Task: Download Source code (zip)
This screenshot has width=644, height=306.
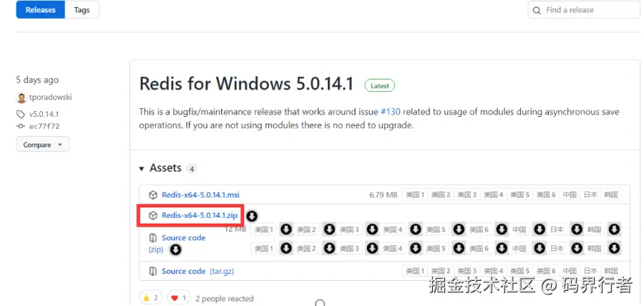Action: 184,238
